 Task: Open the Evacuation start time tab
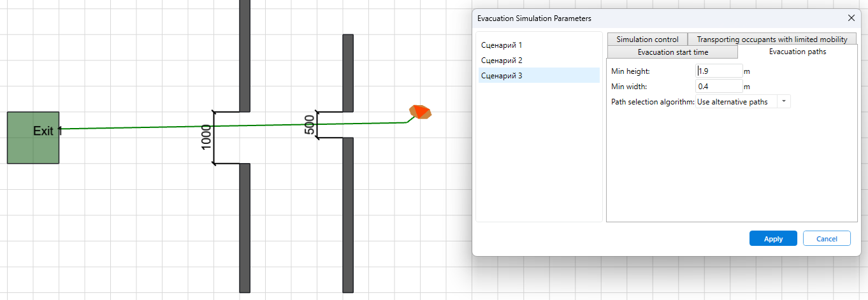[x=672, y=52]
